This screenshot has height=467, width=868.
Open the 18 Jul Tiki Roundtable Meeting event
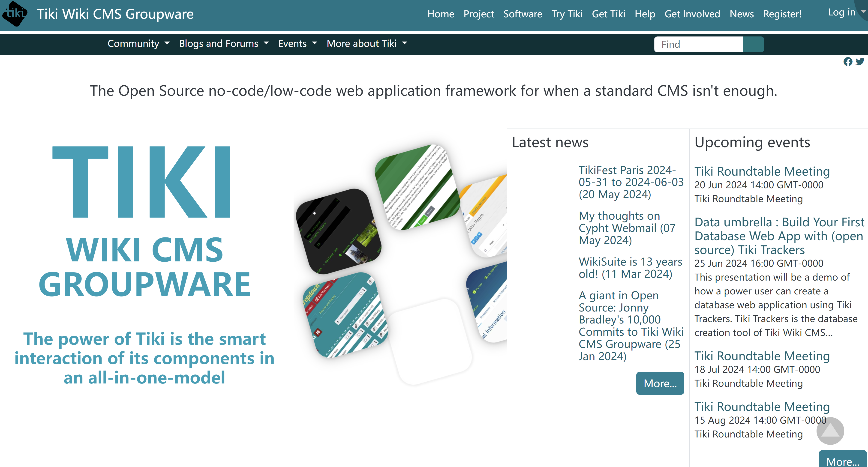(762, 356)
